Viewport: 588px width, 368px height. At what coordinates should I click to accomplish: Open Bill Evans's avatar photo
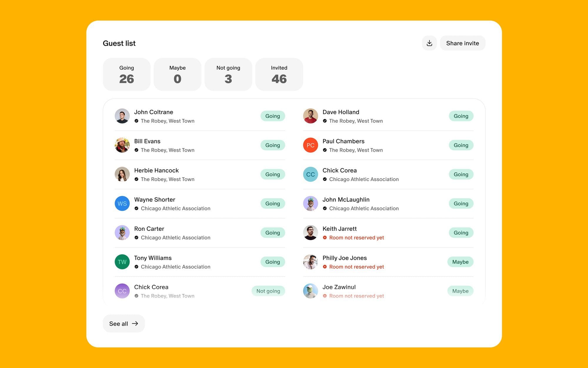(x=122, y=145)
